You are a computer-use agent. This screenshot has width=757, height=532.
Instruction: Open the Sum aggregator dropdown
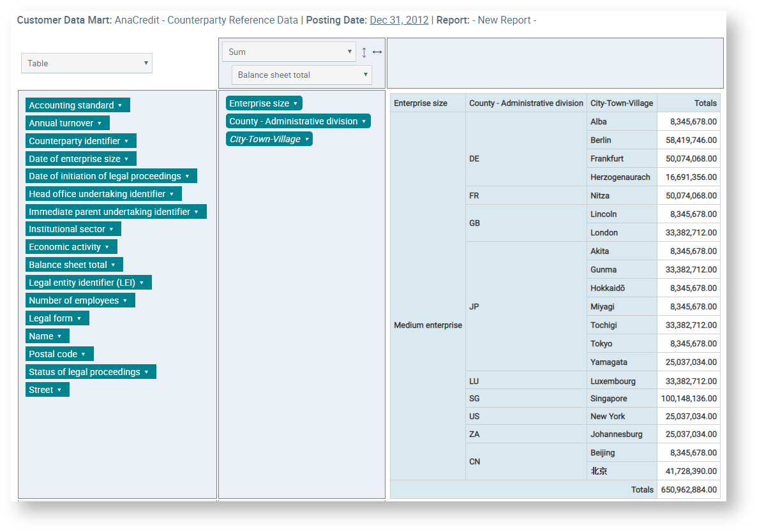(289, 52)
